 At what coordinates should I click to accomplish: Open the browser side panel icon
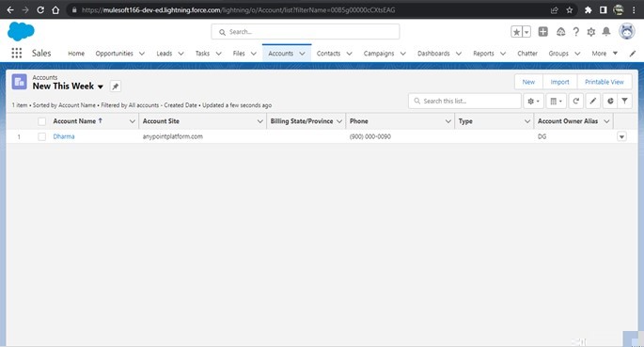tap(603, 9)
